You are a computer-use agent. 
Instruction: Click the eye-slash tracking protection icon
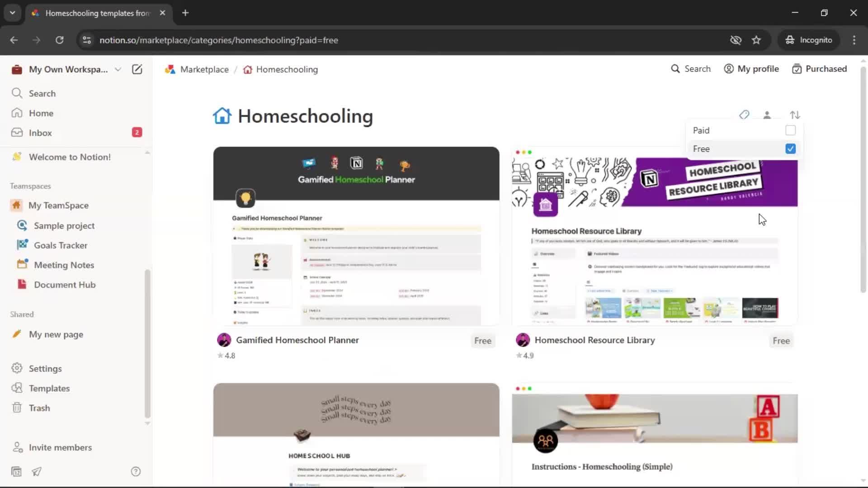(x=736, y=40)
